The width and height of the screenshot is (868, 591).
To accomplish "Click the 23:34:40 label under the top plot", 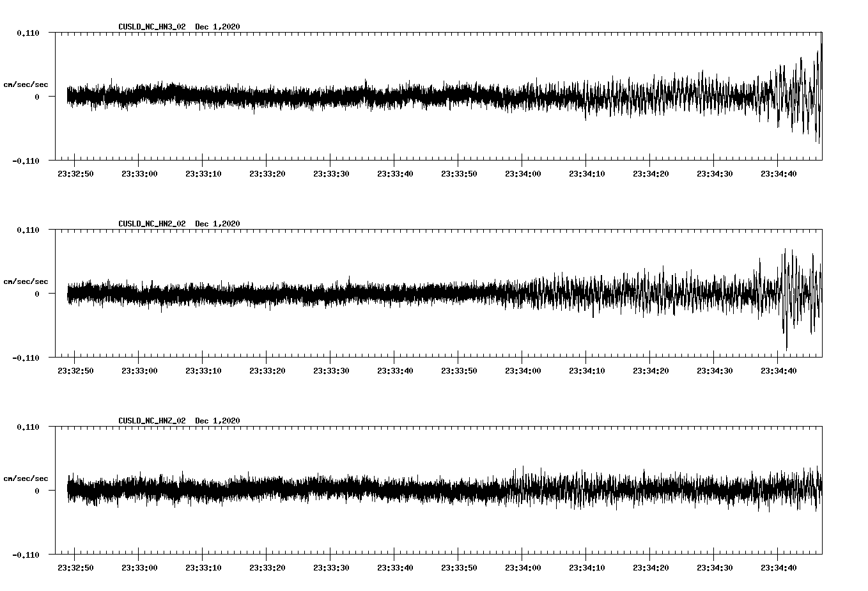I will click(x=779, y=173).
